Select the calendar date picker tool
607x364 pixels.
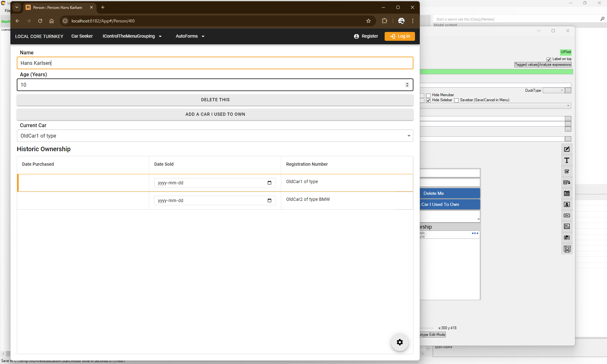click(x=567, y=193)
